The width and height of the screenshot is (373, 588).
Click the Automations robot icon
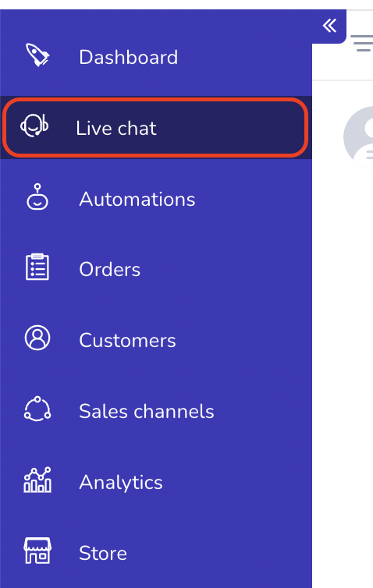37,197
